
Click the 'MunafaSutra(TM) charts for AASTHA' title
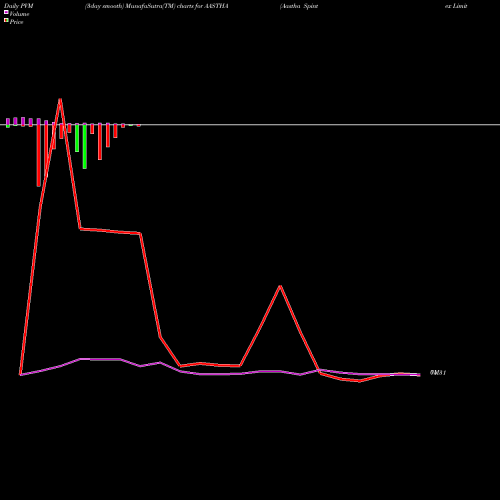pos(177,6)
